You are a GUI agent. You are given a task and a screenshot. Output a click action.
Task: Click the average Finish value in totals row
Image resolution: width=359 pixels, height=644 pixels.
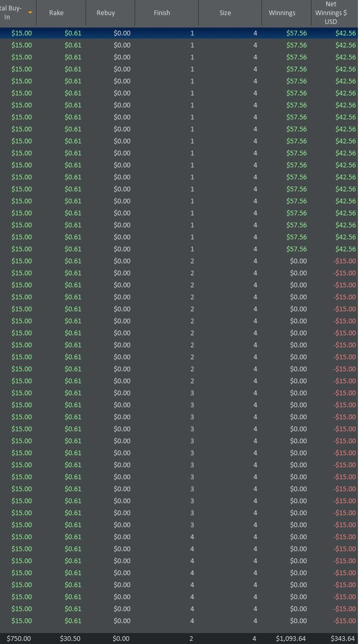[x=192, y=638]
